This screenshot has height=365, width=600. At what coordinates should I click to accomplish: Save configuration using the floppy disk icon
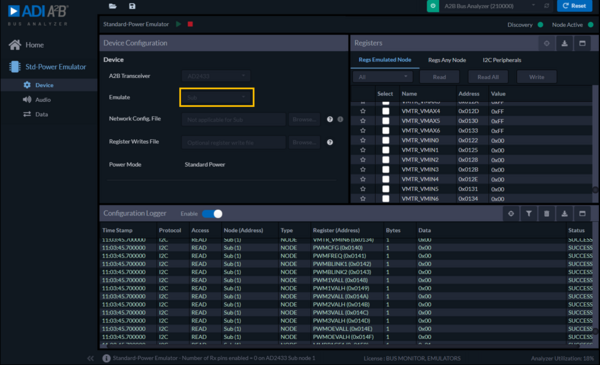[x=132, y=6]
